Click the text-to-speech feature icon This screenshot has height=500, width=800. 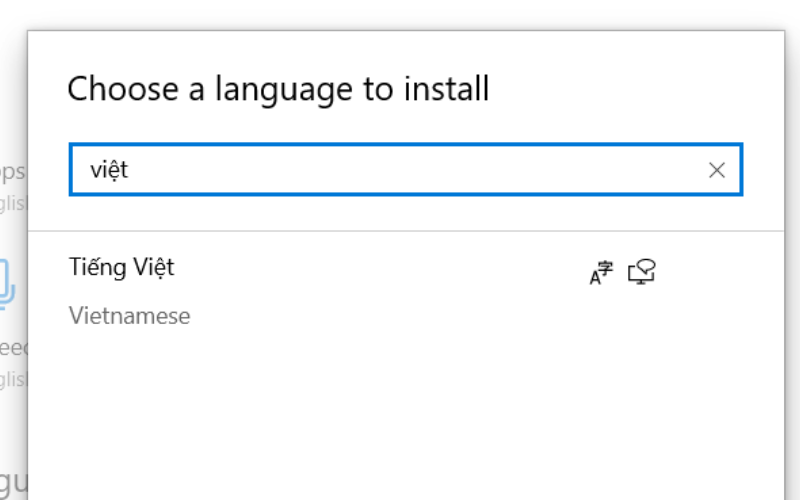[x=642, y=271]
